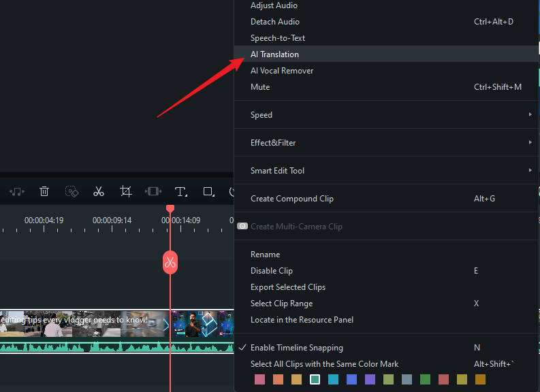540x392 pixels.
Task: Click the red scissors button on playhead
Action: [170, 263]
